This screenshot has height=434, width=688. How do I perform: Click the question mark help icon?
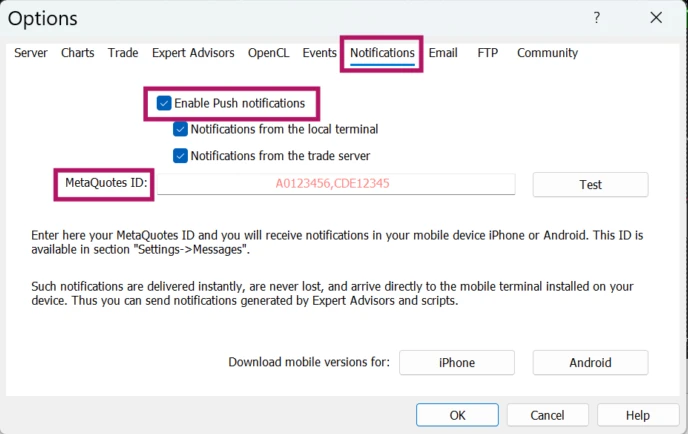(596, 18)
